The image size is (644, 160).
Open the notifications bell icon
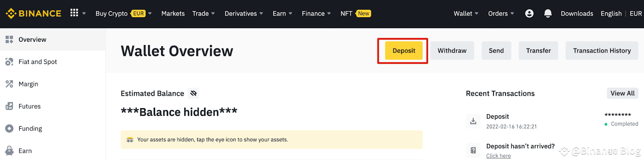pos(548,13)
